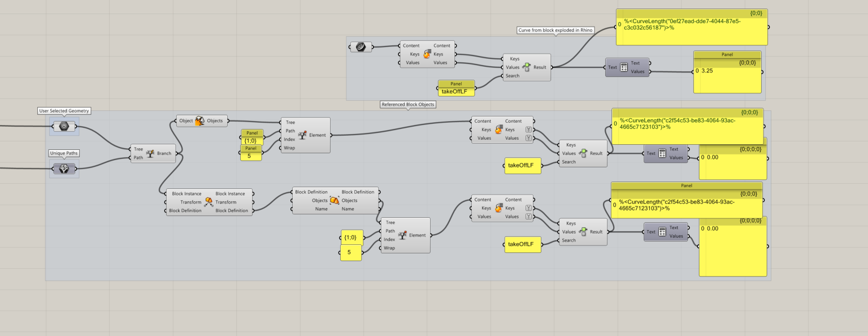Click the Panel-titled panel showing CurveLength c2f54c53
The height and width of the screenshot is (336, 868).
(x=687, y=200)
